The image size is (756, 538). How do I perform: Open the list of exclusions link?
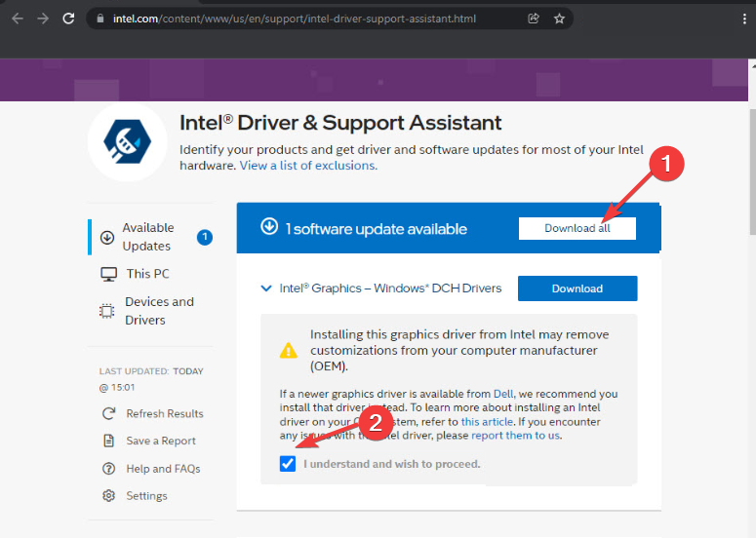click(x=308, y=166)
